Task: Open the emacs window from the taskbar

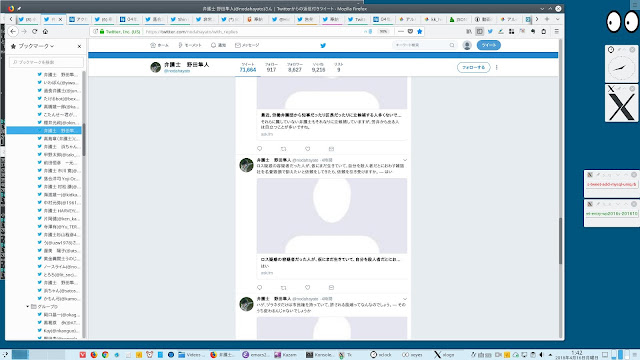Action: pyautogui.click(x=255, y=355)
